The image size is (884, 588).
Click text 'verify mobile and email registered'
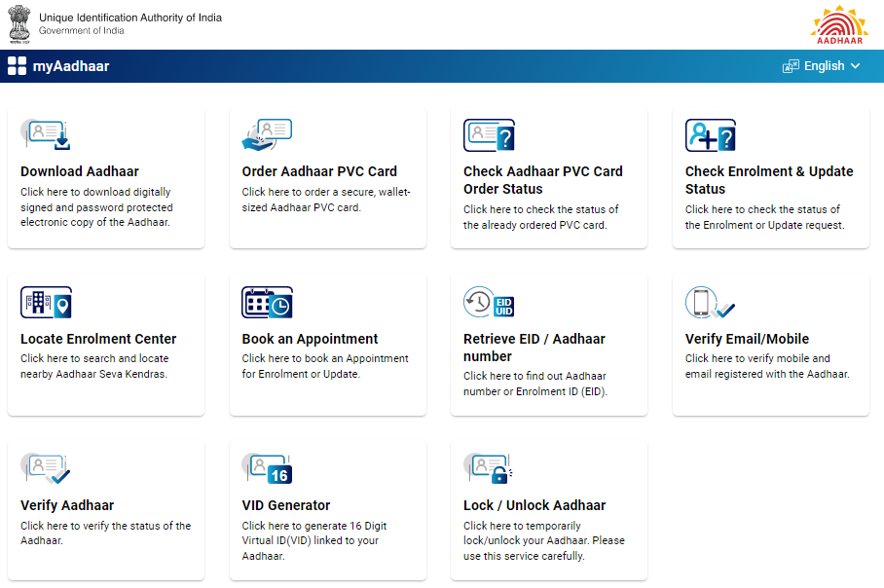tap(767, 366)
